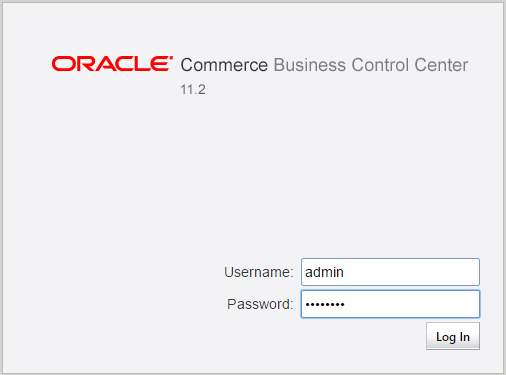Click the registered trademark mark on Oracle logo

point(171,58)
